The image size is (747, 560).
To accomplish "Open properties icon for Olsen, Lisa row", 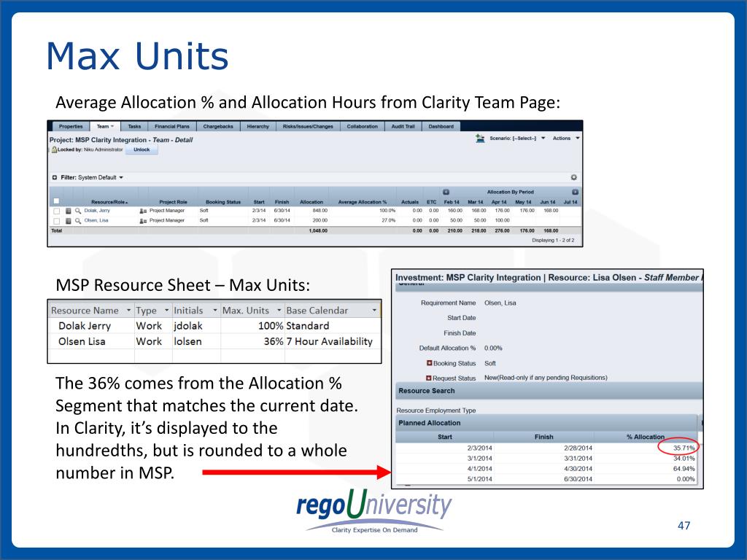I will pos(68,220).
